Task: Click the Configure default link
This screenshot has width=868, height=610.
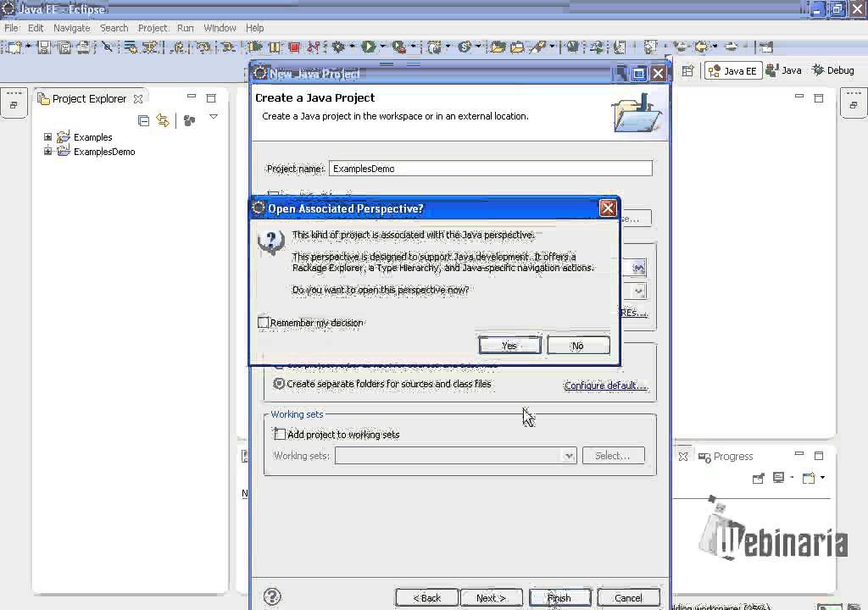Action: [x=605, y=385]
